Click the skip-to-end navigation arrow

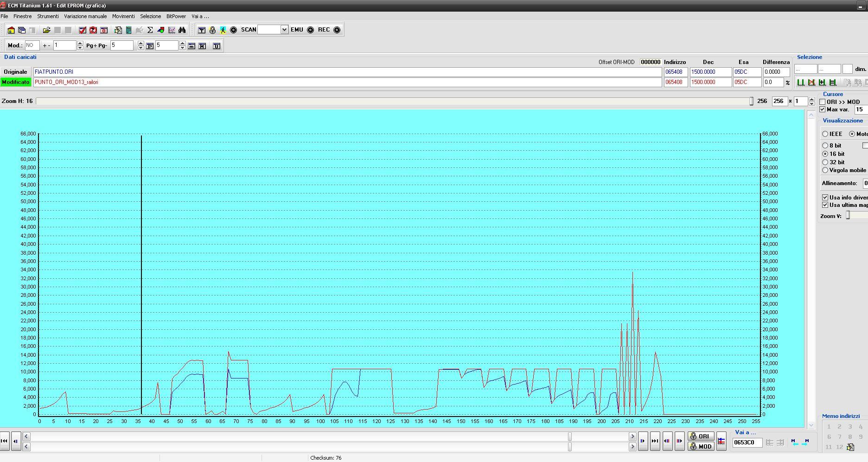[x=655, y=441]
